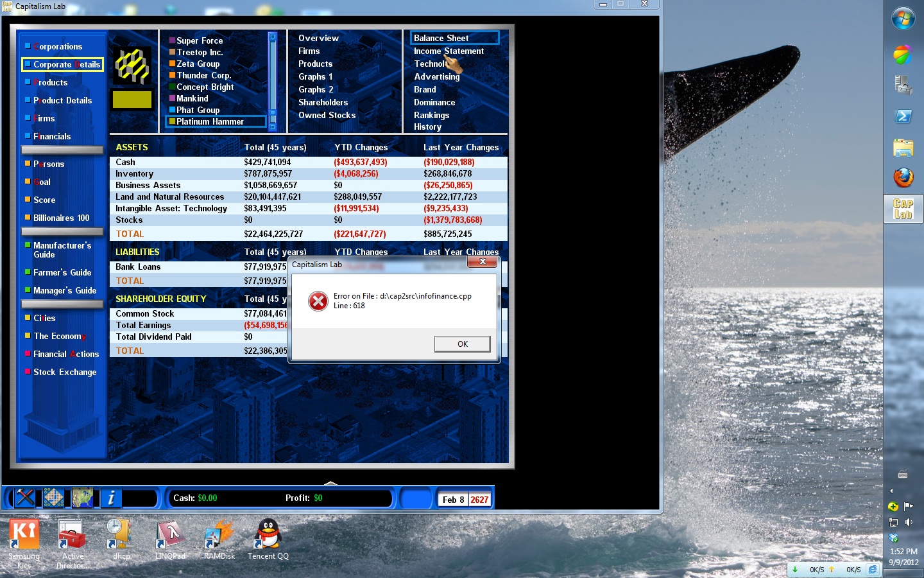This screenshot has height=578, width=924.
Task: Open Active Directory desktop shortcut
Action: point(73,543)
